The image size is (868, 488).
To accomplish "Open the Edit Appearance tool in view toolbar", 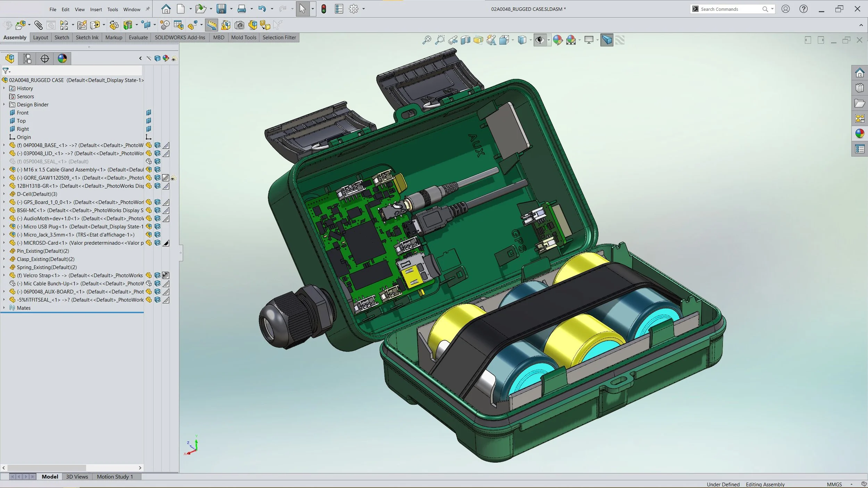I will [x=558, y=40].
